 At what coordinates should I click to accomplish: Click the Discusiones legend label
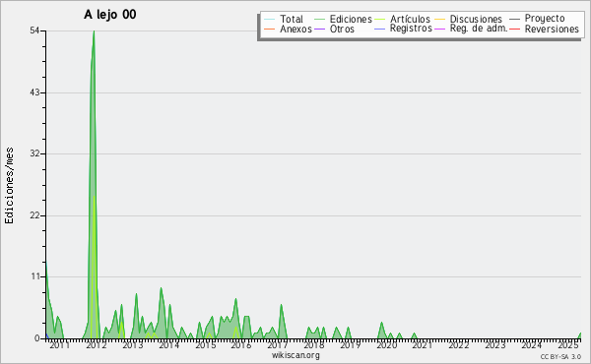(476, 19)
